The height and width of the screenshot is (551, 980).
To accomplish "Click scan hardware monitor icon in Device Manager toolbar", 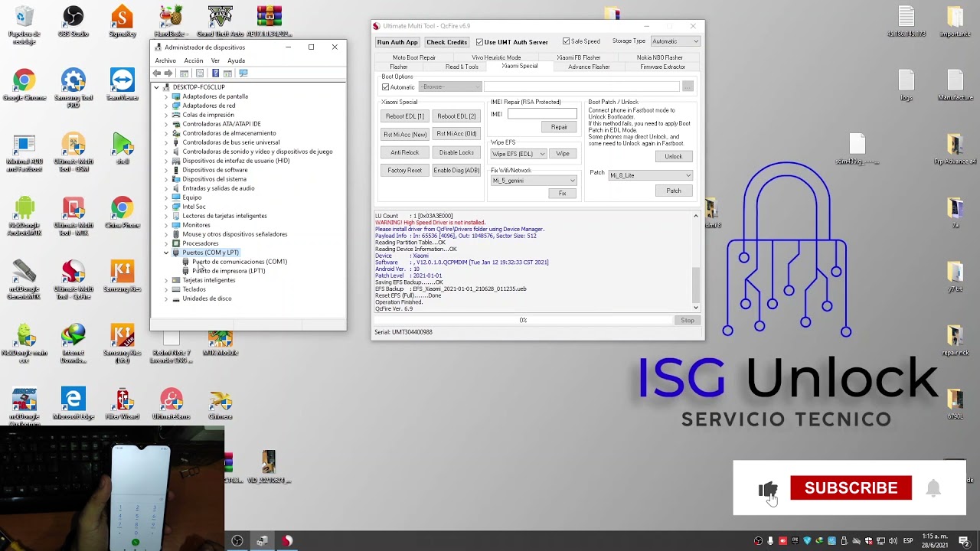I will point(243,73).
